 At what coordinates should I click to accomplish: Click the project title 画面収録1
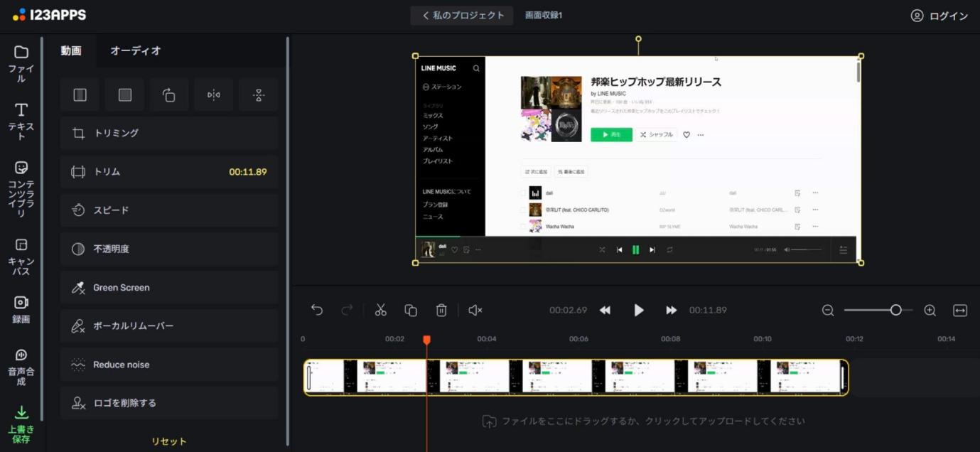[544, 15]
